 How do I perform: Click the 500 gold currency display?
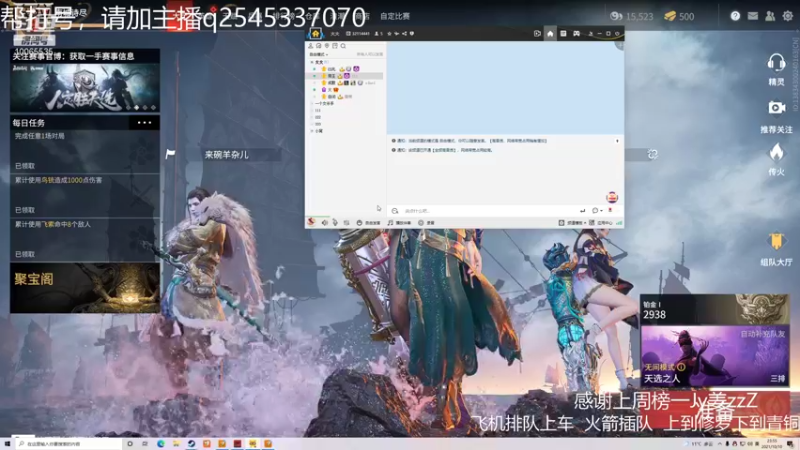[679, 16]
